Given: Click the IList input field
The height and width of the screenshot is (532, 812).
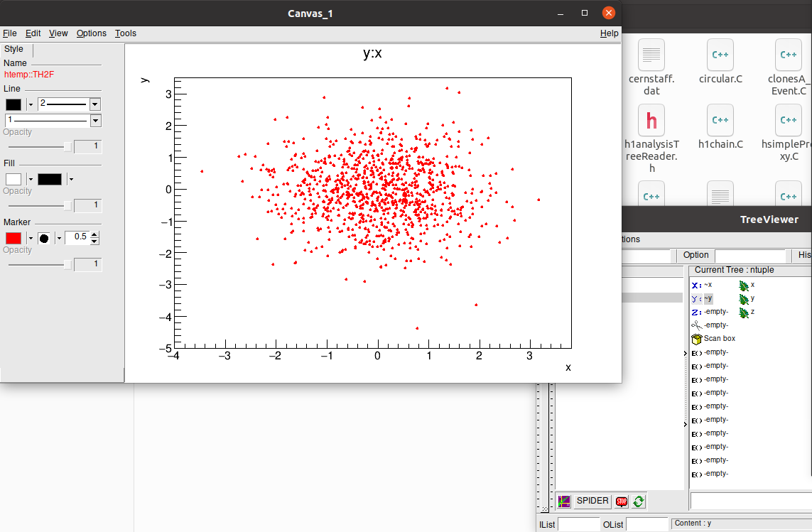Looking at the screenshot, I should click(x=579, y=524).
